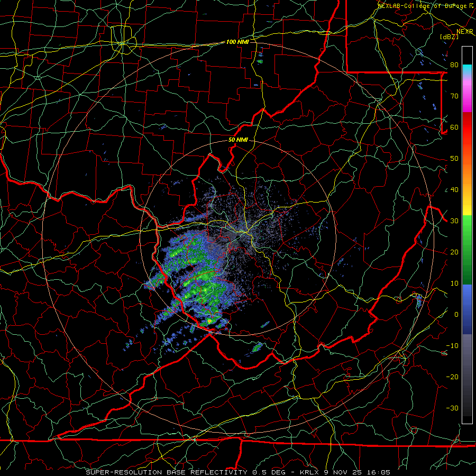Click the 10 value on dBZ scale
The width and height of the screenshot is (476, 476).
(x=454, y=283)
